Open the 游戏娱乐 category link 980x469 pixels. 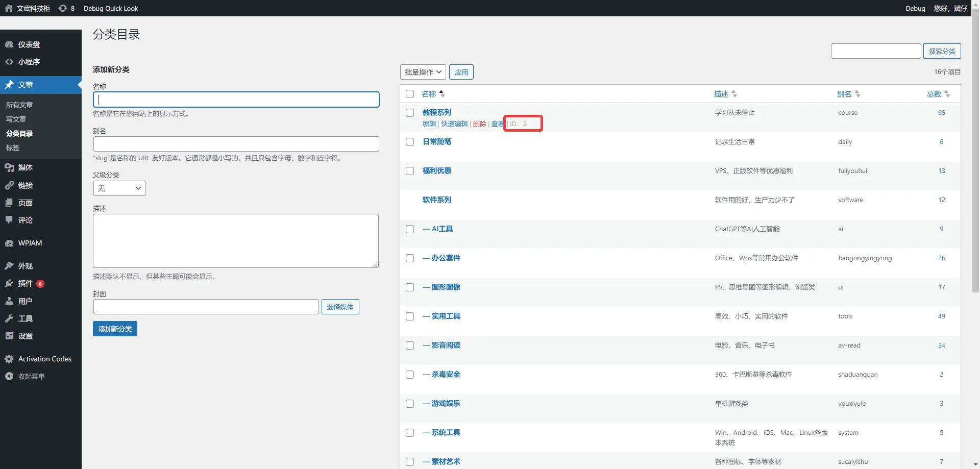(x=442, y=403)
